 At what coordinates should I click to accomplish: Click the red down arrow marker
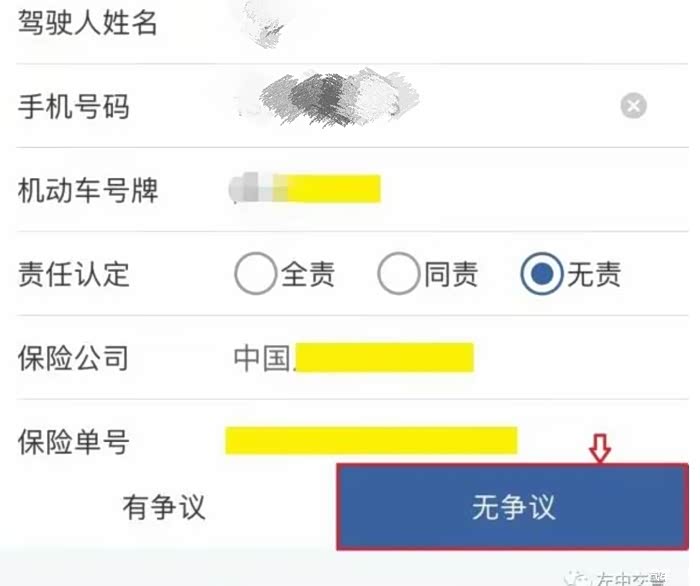600,448
